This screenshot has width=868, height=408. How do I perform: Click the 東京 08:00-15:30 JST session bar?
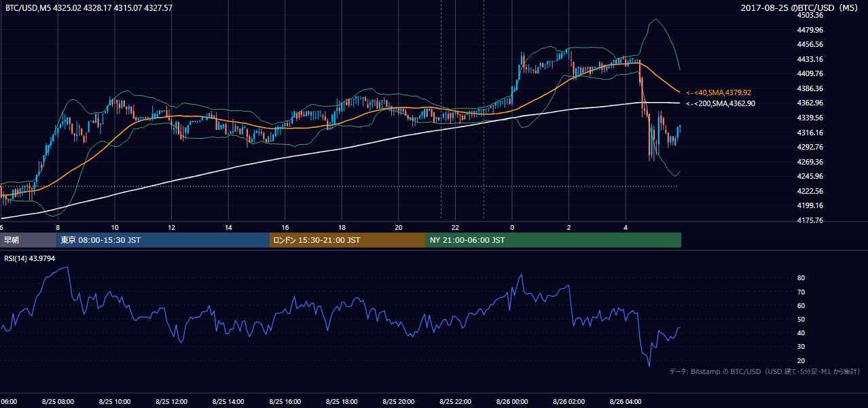[x=163, y=240]
